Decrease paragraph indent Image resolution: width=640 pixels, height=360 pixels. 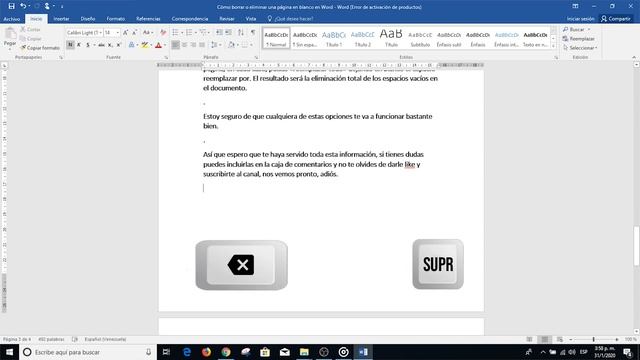[x=219, y=32]
